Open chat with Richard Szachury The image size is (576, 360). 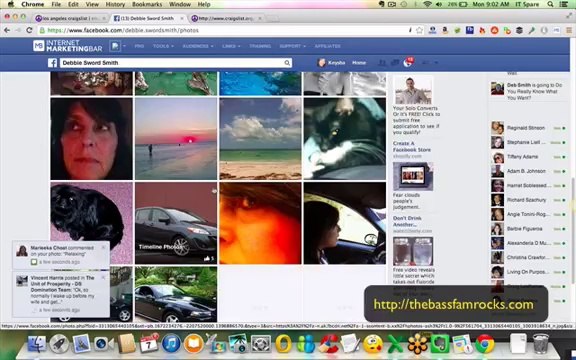528,200
